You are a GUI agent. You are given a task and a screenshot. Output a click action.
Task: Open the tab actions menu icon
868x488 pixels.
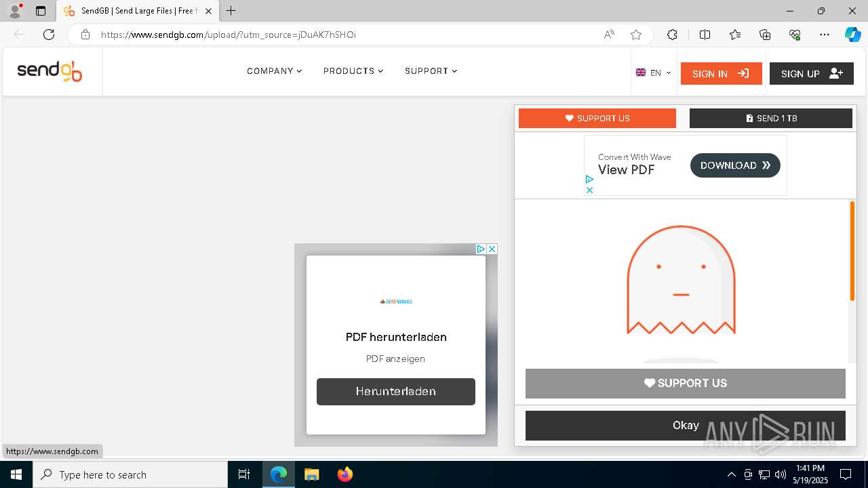(41, 11)
